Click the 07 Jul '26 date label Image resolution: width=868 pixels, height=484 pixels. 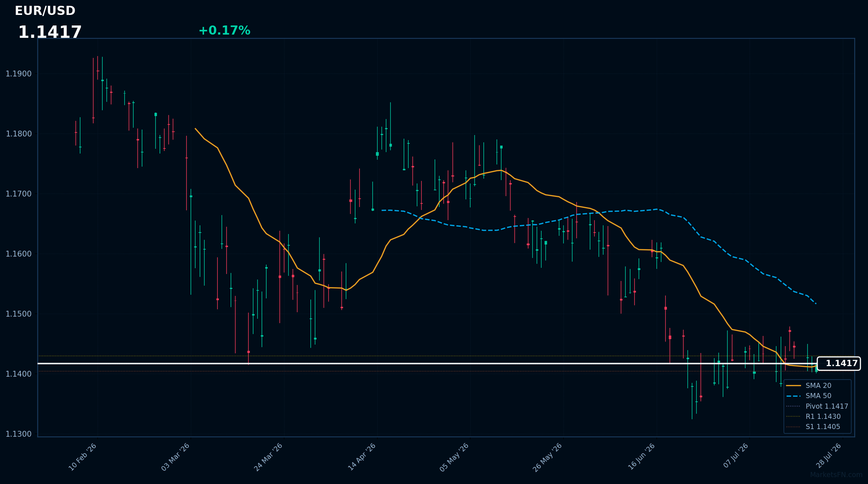pos(736,456)
